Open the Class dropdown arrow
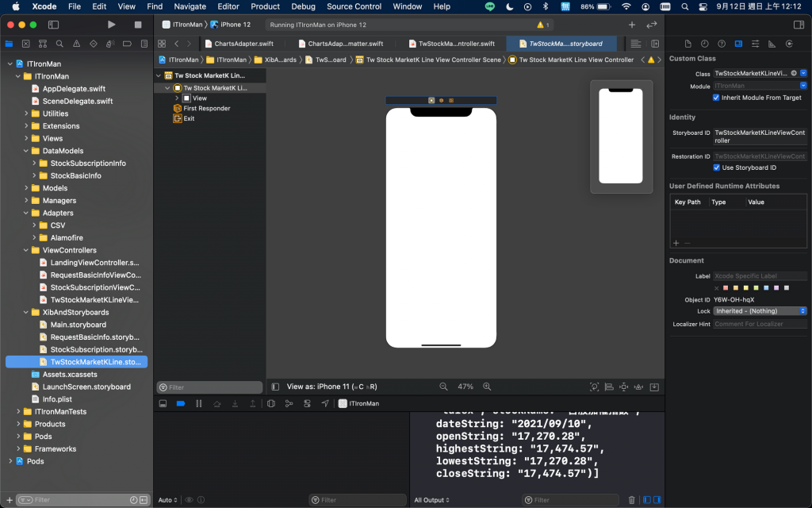 pyautogui.click(x=803, y=73)
